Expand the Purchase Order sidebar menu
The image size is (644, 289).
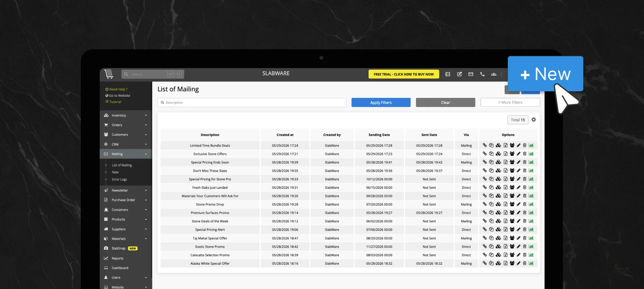click(x=126, y=200)
